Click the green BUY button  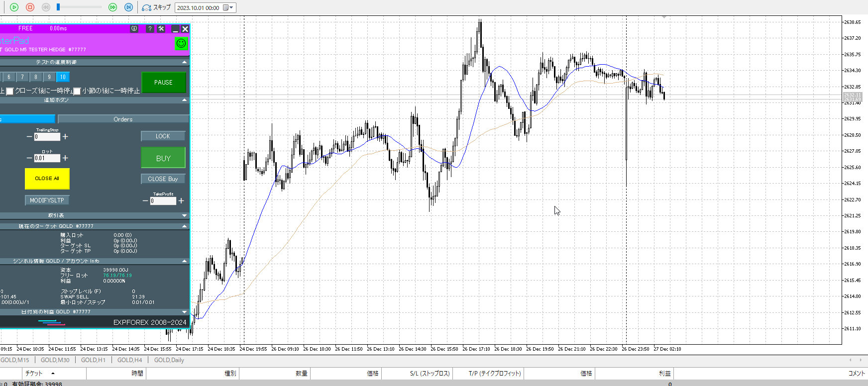[163, 158]
